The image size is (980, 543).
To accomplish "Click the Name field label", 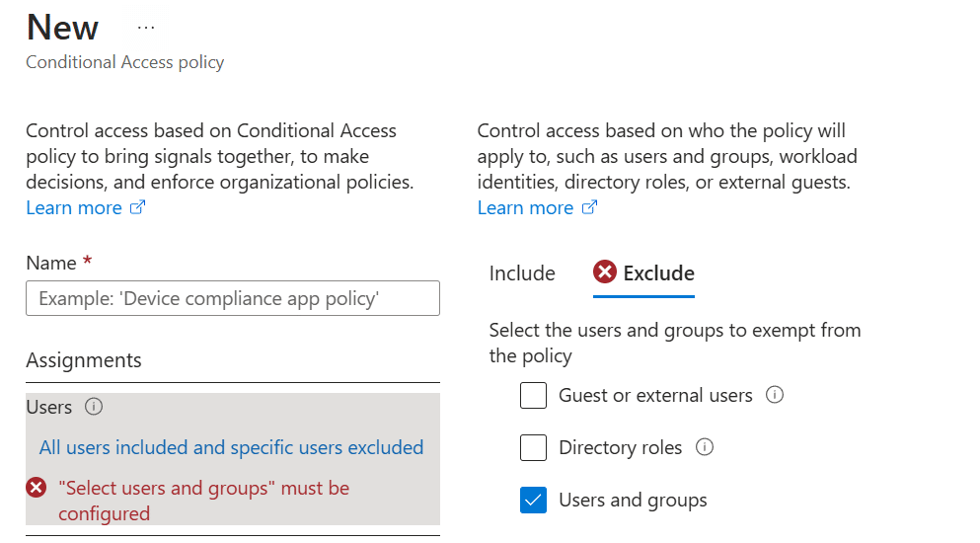I will point(51,264).
